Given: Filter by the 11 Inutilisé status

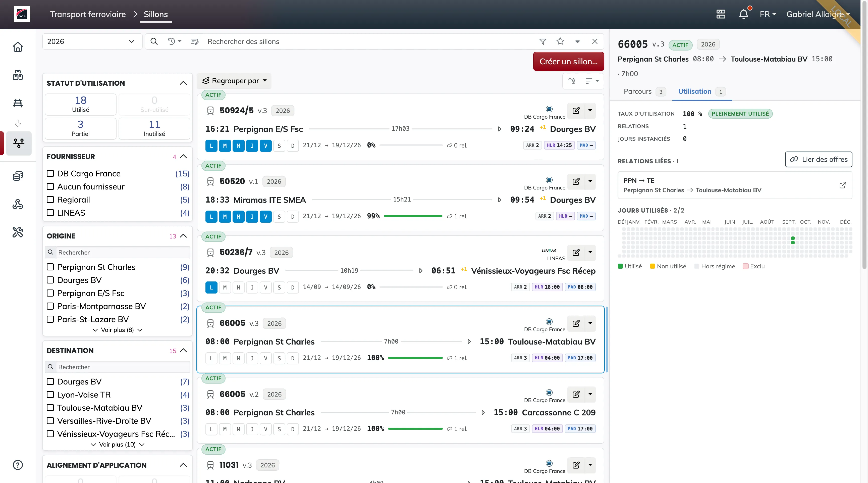Looking at the screenshot, I should [154, 128].
